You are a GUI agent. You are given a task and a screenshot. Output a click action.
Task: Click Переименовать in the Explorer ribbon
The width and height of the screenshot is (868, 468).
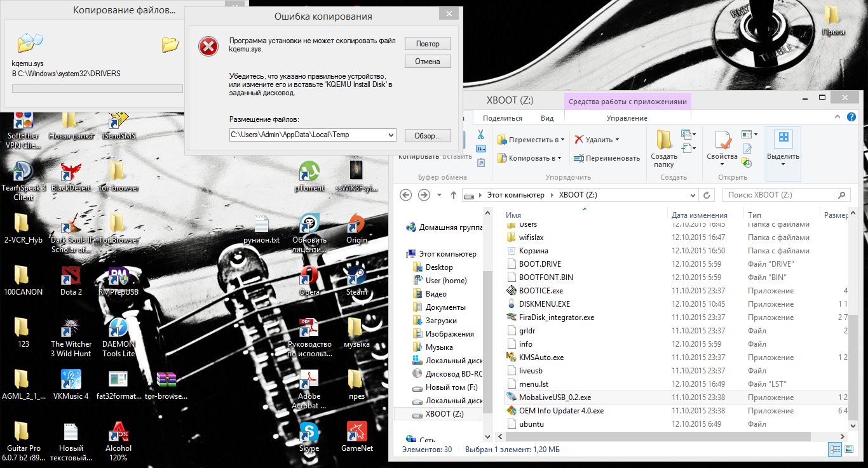[x=606, y=158]
